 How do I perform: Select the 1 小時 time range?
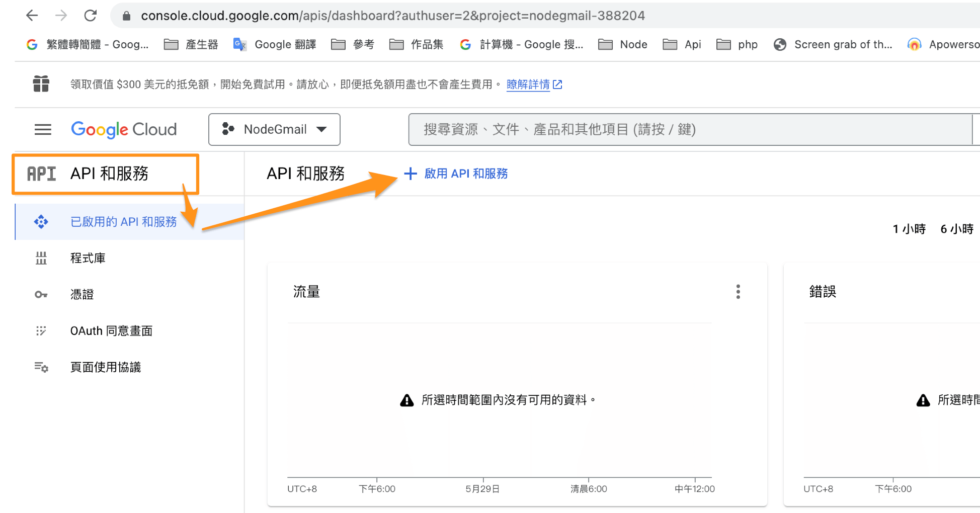click(x=909, y=229)
